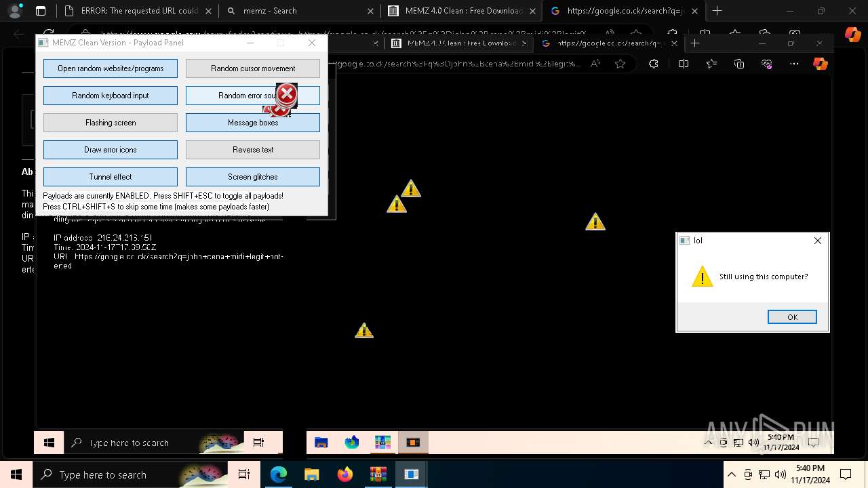This screenshot has width=868, height=488.
Task: Expand the hidden system tray icons chevron
Action: pos(731,474)
